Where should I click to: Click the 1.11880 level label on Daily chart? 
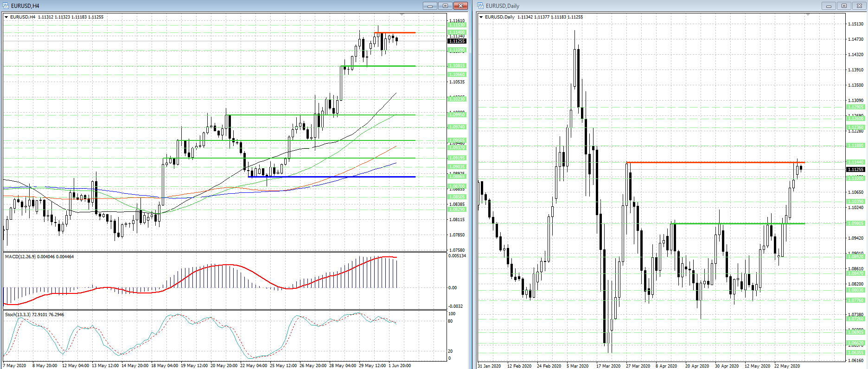pos(855,146)
